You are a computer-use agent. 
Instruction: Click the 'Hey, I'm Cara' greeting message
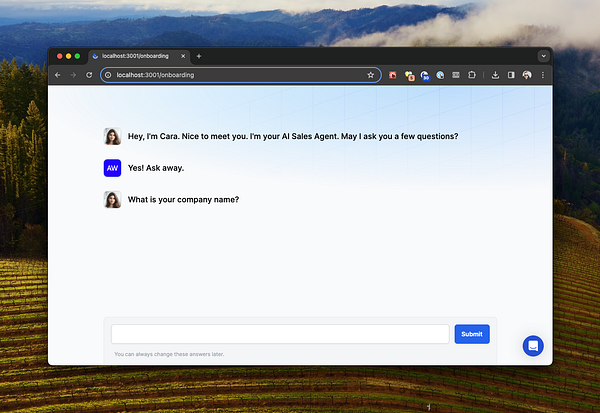click(x=293, y=136)
